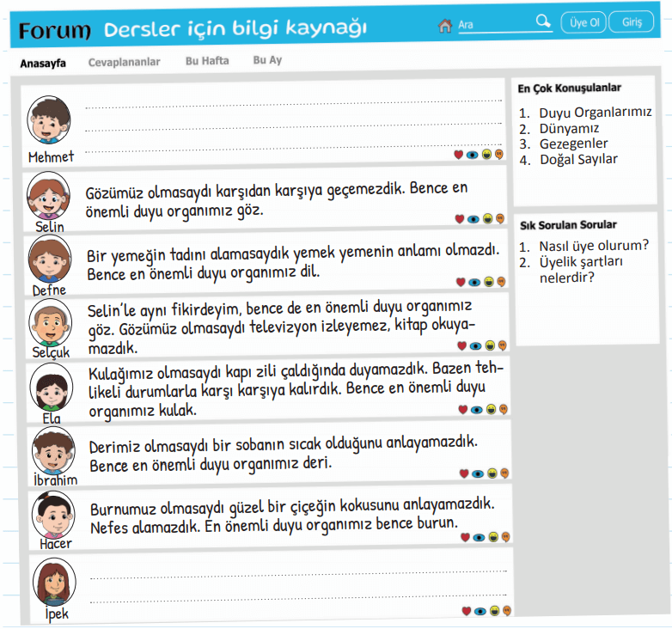Click quote icon on Mehmet's post

click(x=499, y=155)
